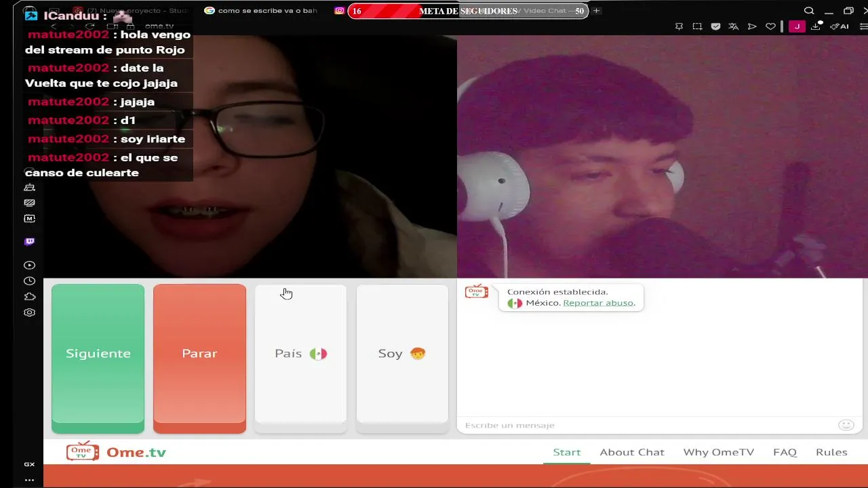
Task: Click the shield ad-blocker icon
Action: coord(715,26)
